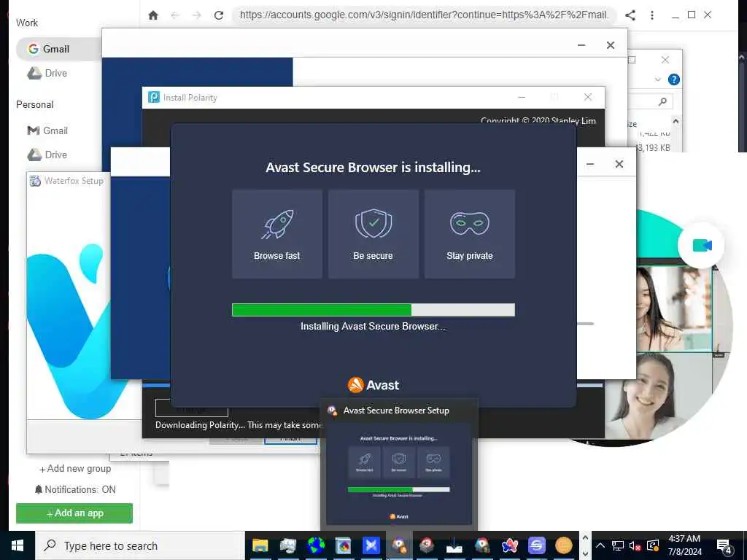Image resolution: width=747 pixels, height=560 pixels.
Task: Reload the page with the refresh icon
Action: tap(219, 15)
